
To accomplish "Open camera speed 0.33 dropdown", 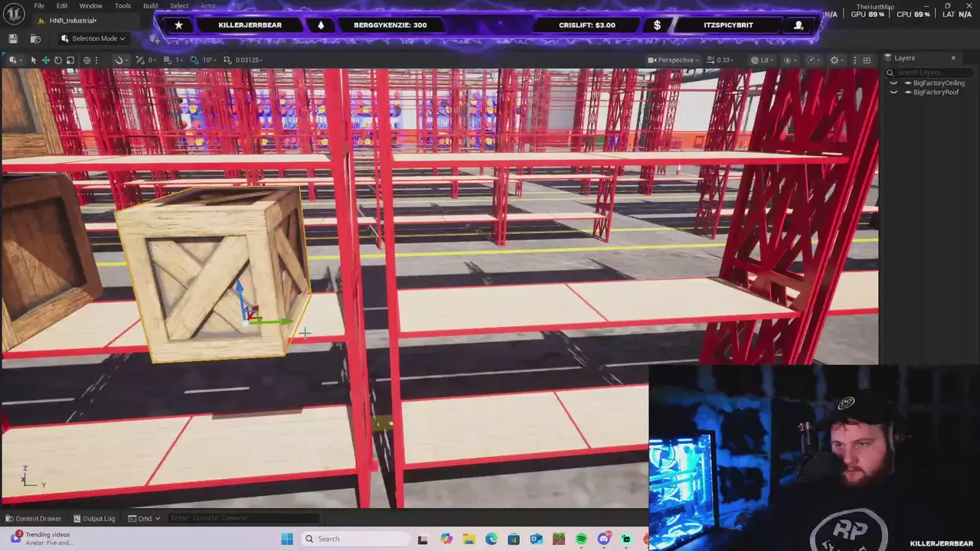I will 720,60.
